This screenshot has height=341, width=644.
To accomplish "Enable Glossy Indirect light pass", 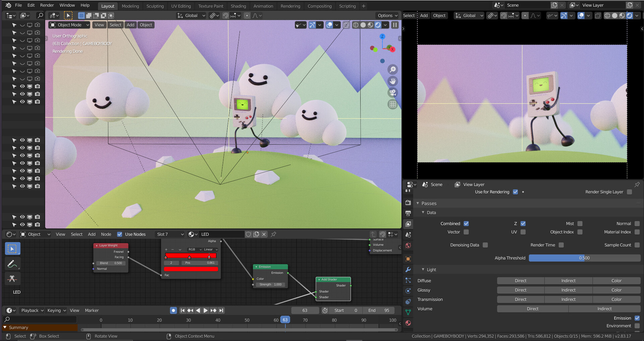I will pyautogui.click(x=568, y=290).
